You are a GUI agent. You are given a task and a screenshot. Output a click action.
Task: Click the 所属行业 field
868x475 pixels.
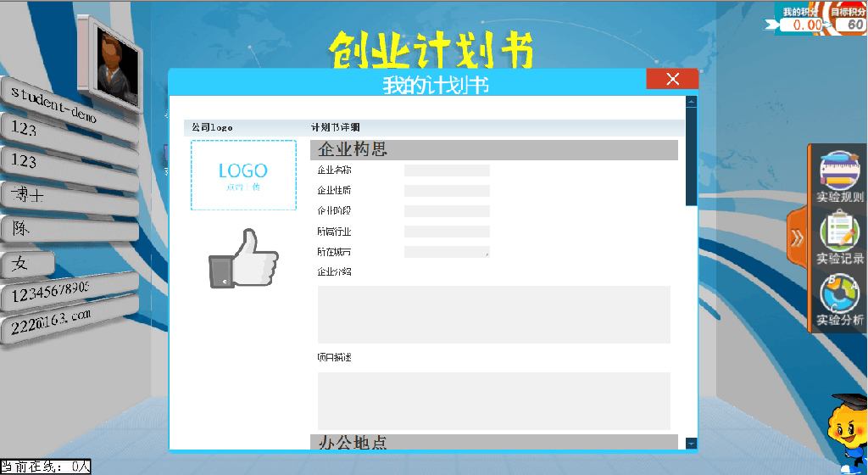pyautogui.click(x=447, y=232)
